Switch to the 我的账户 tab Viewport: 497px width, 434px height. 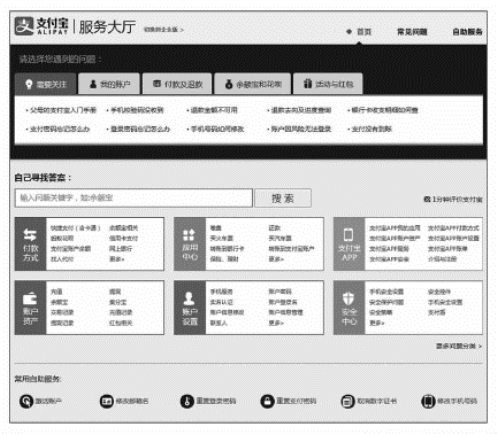(109, 84)
